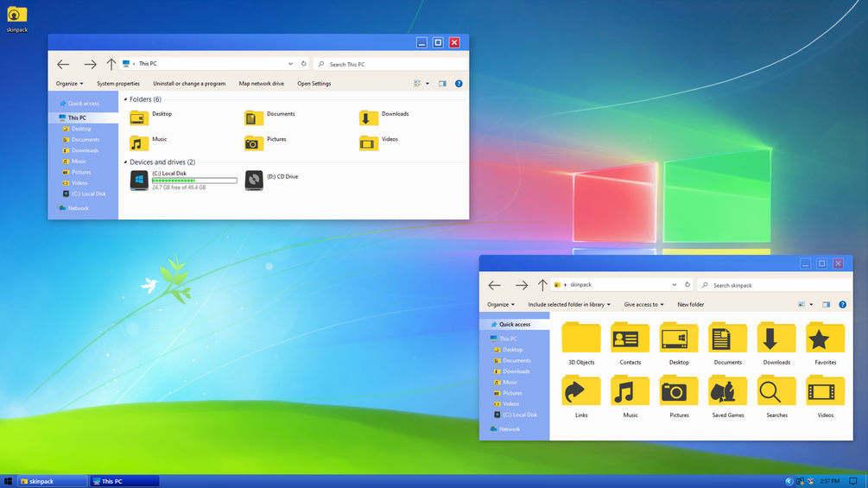This screenshot has height=488, width=868.
Task: Click the up arrow in This PC window
Action: (x=111, y=64)
